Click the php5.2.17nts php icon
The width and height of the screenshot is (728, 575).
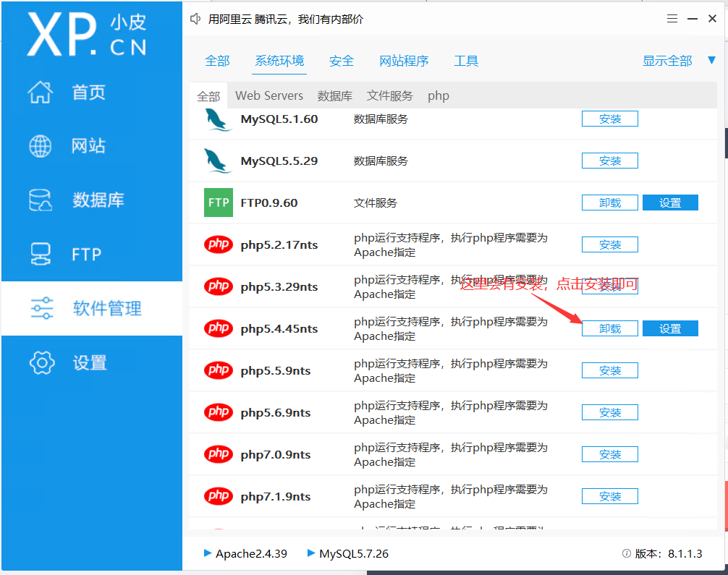(219, 244)
